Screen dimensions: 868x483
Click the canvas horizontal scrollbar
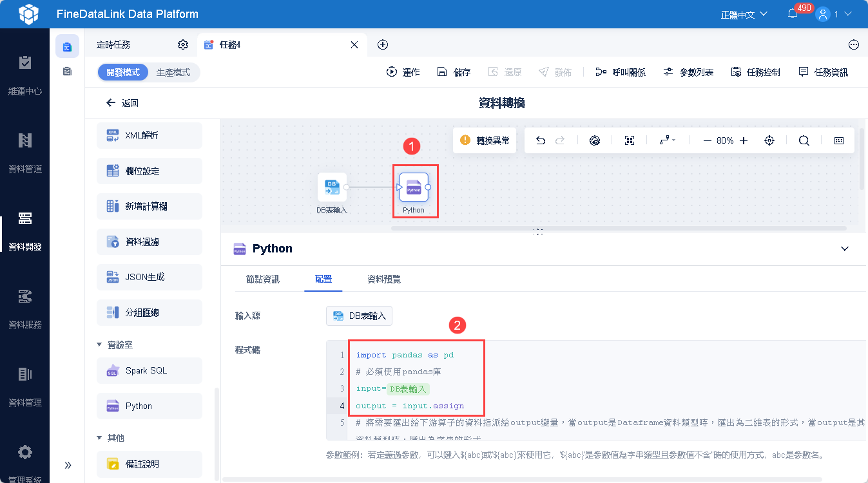point(619,228)
